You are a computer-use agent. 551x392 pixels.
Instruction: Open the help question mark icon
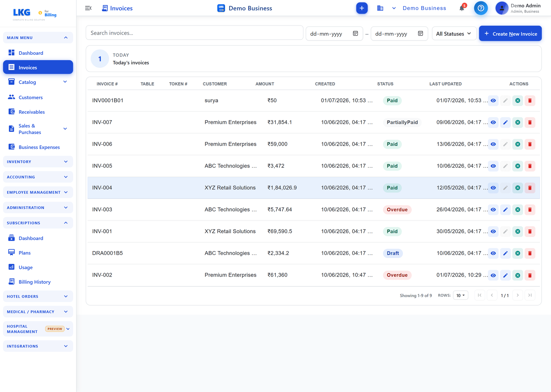[481, 8]
